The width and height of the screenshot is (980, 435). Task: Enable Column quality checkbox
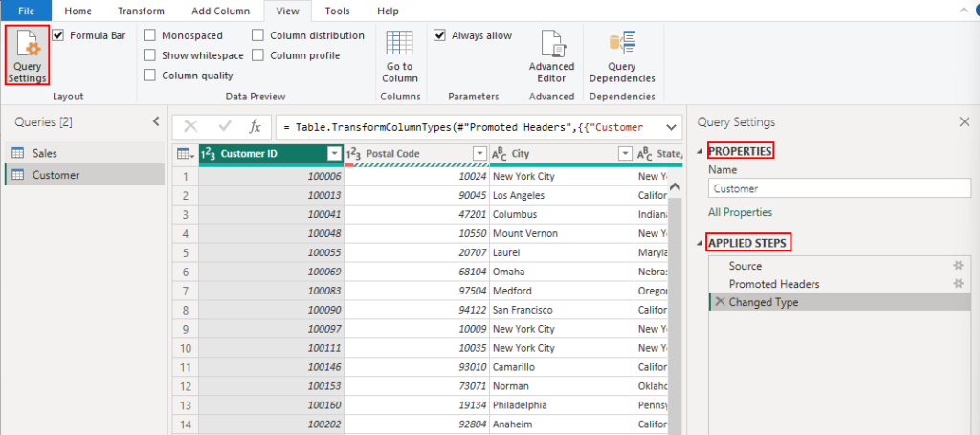click(x=149, y=76)
